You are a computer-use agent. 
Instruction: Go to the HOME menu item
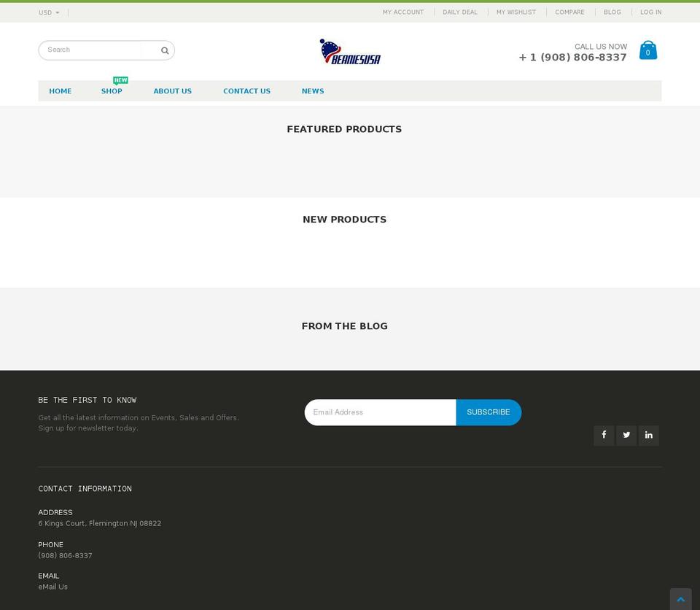click(61, 91)
